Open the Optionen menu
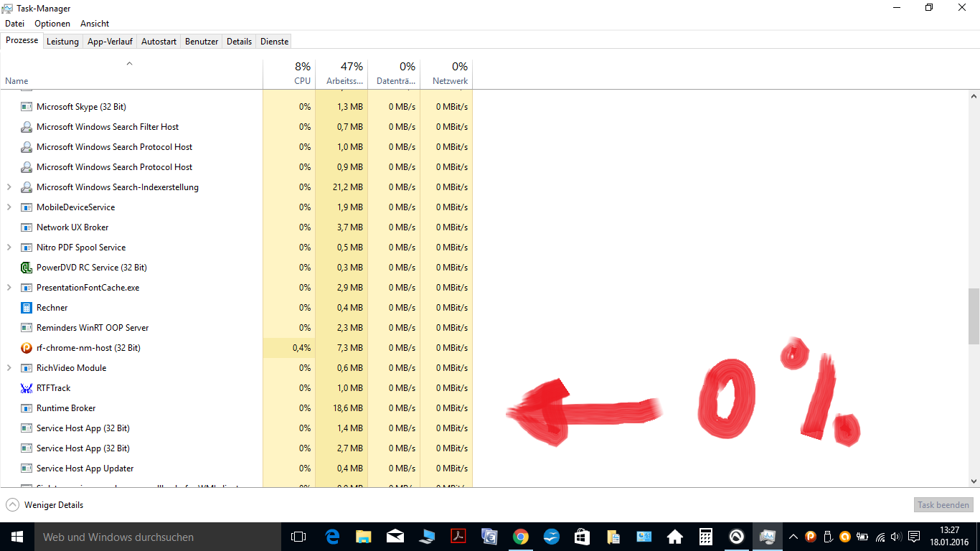 click(x=52, y=24)
